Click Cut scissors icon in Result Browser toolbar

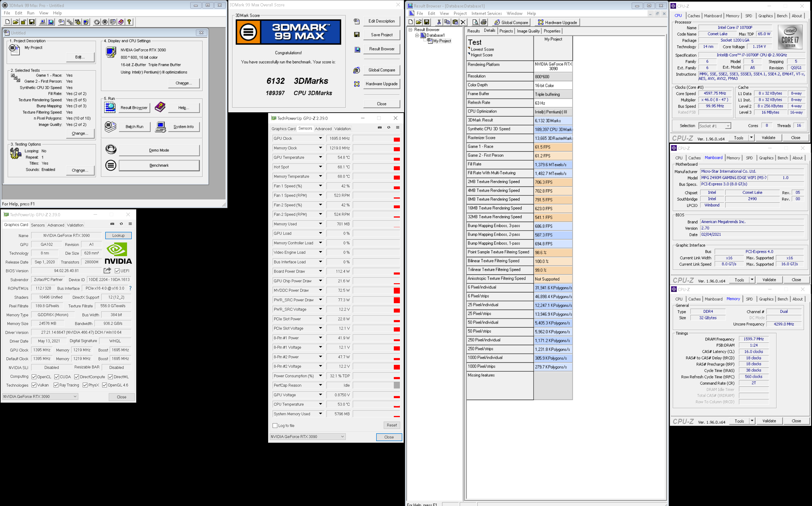(439, 23)
